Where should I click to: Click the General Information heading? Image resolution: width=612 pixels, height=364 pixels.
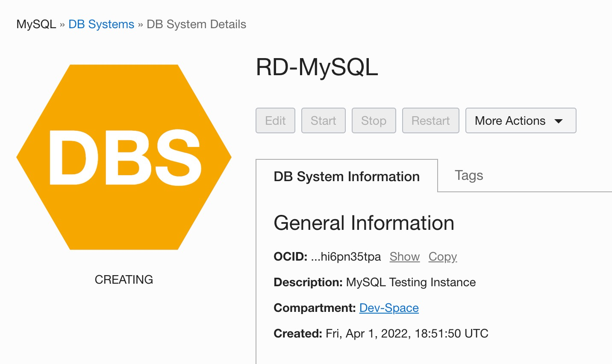pyautogui.click(x=364, y=223)
